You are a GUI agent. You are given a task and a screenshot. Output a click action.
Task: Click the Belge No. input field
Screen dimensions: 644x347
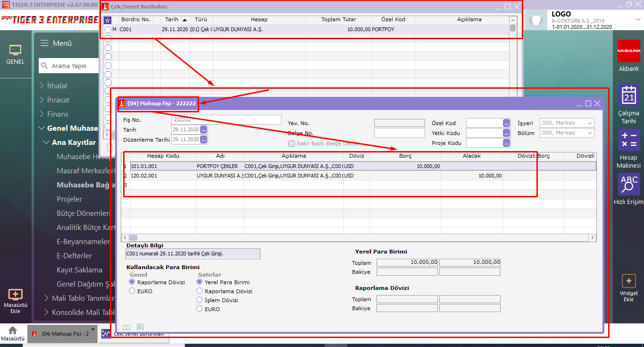[x=399, y=133]
